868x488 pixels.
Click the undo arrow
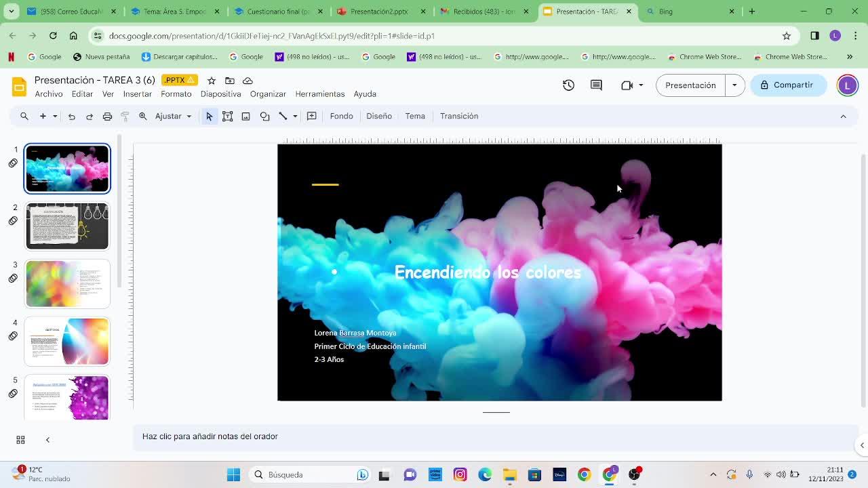71,117
